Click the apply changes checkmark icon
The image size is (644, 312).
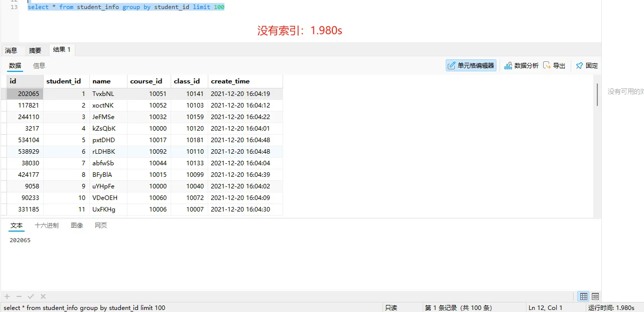point(31,296)
